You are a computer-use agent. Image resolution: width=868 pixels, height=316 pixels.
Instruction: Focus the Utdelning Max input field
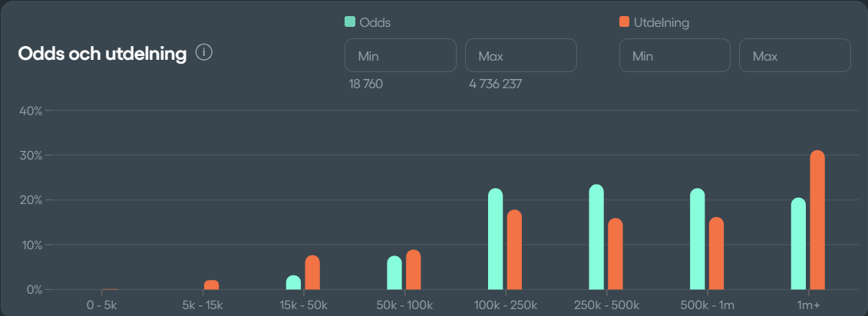794,55
